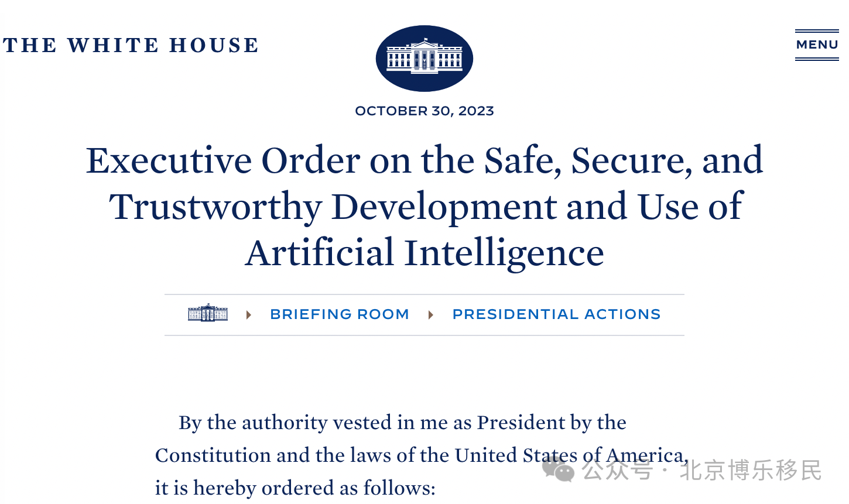The height and width of the screenshot is (504, 849).
Task: Click the WeChat logo in the watermark
Action: coord(558,469)
